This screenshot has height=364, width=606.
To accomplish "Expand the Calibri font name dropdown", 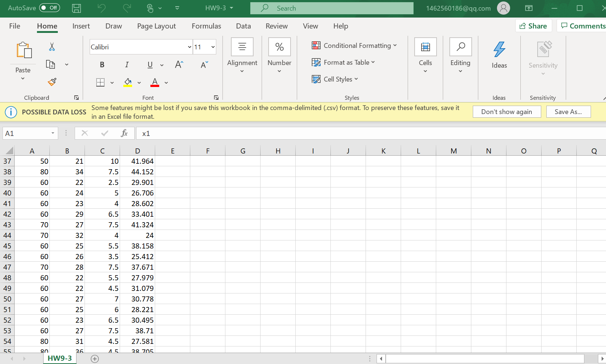I will [x=189, y=47].
